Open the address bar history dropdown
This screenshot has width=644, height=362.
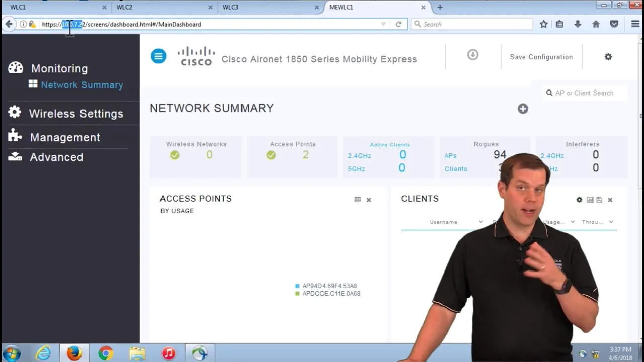(x=383, y=24)
